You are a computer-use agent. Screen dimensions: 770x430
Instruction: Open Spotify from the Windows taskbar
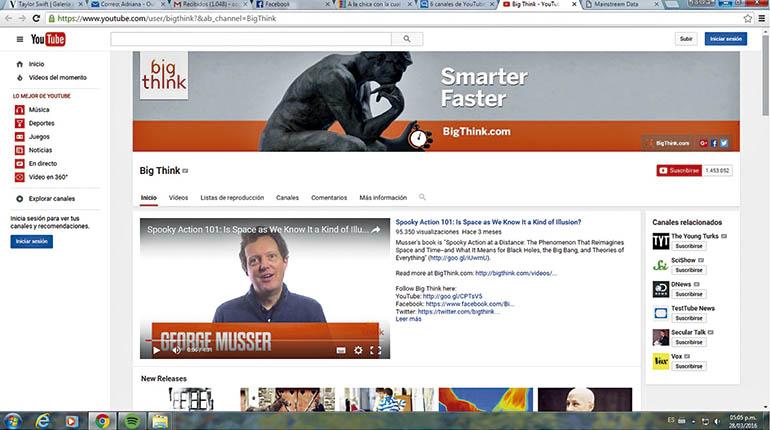point(131,421)
